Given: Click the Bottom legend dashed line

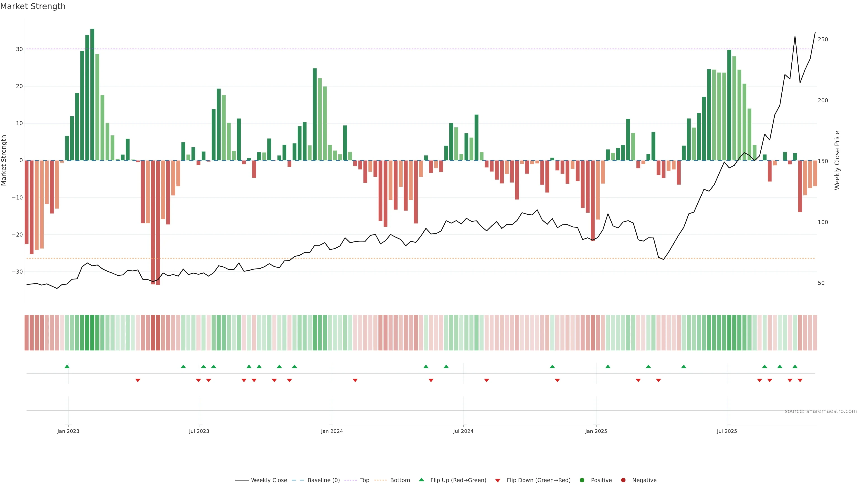Looking at the screenshot, I should click(380, 480).
